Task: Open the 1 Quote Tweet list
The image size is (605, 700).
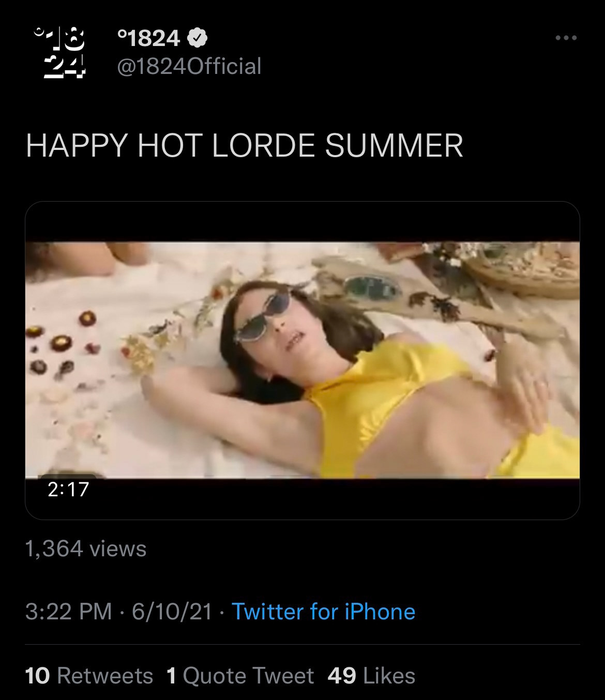Action: coord(240,676)
